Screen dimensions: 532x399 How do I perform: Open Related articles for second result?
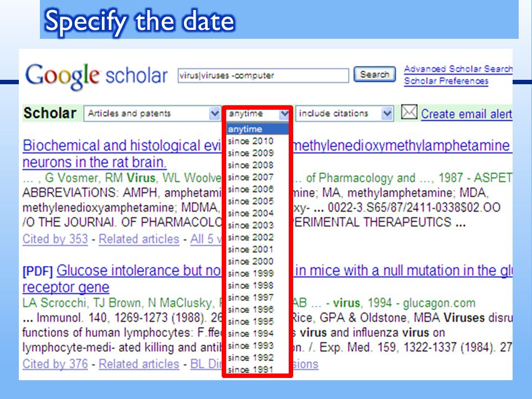tap(139, 364)
